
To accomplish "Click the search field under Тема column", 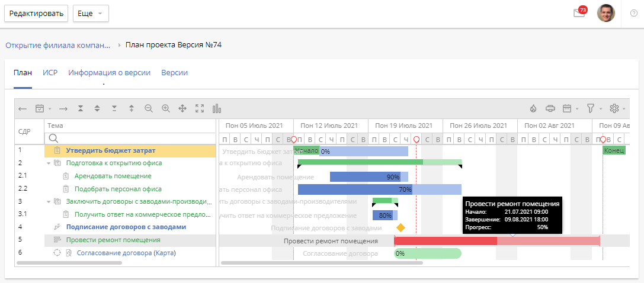I will pyautogui.click(x=130, y=138).
